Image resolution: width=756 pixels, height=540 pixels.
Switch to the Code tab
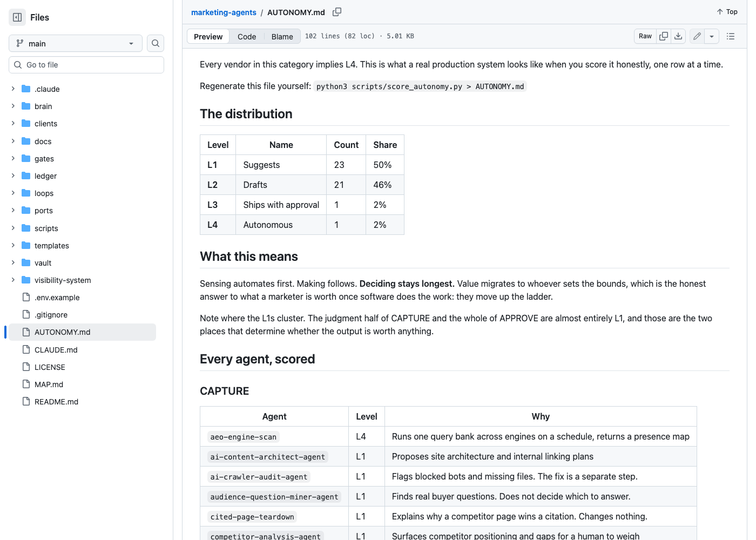click(247, 36)
